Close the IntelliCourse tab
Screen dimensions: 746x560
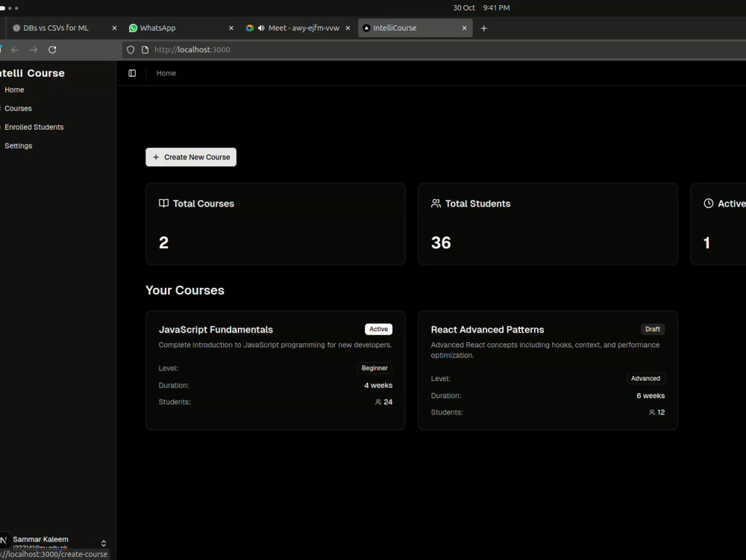pos(464,28)
